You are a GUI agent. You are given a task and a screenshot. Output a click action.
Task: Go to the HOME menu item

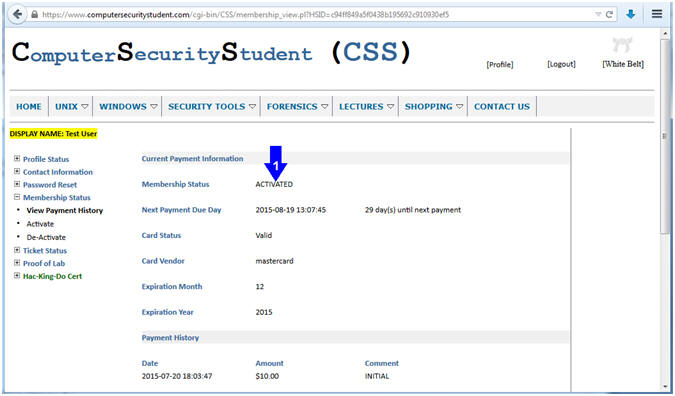click(29, 107)
